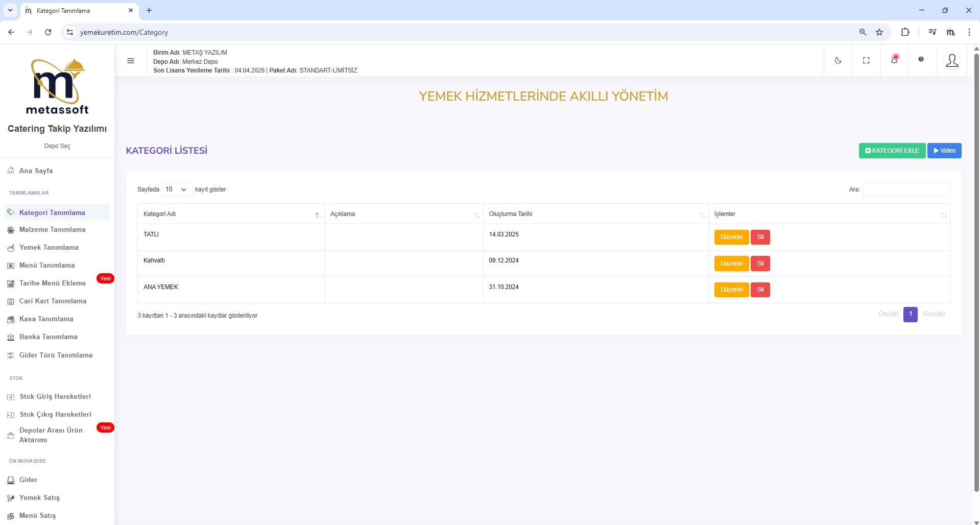Image resolution: width=980 pixels, height=525 pixels.
Task: Delete ANA YEMEK category with Sil
Action: (760, 290)
